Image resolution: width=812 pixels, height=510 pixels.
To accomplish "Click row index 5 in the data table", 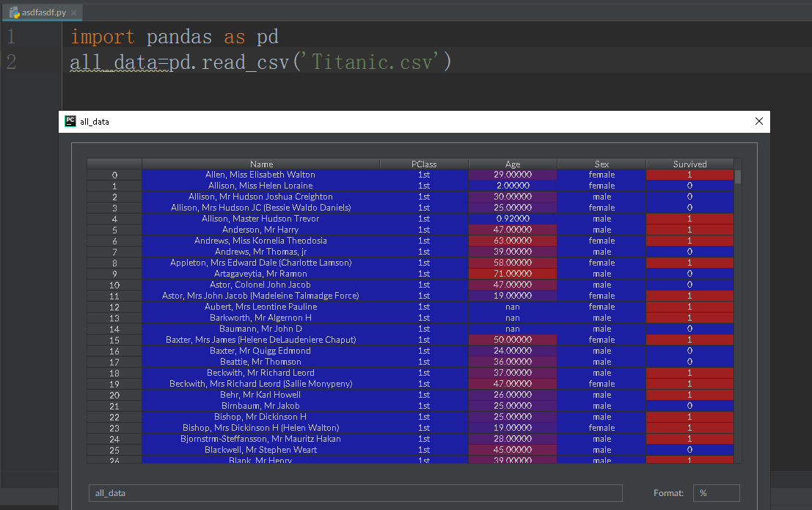I will point(114,229).
